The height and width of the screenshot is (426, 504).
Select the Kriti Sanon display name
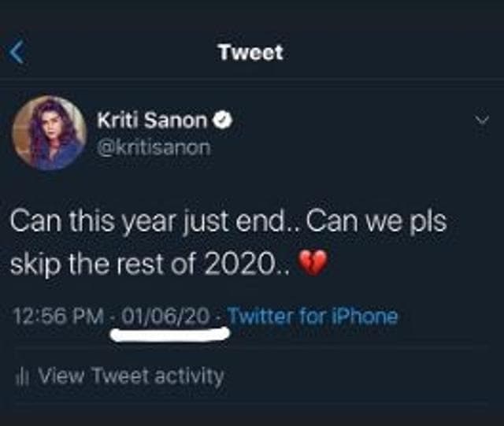(x=152, y=120)
